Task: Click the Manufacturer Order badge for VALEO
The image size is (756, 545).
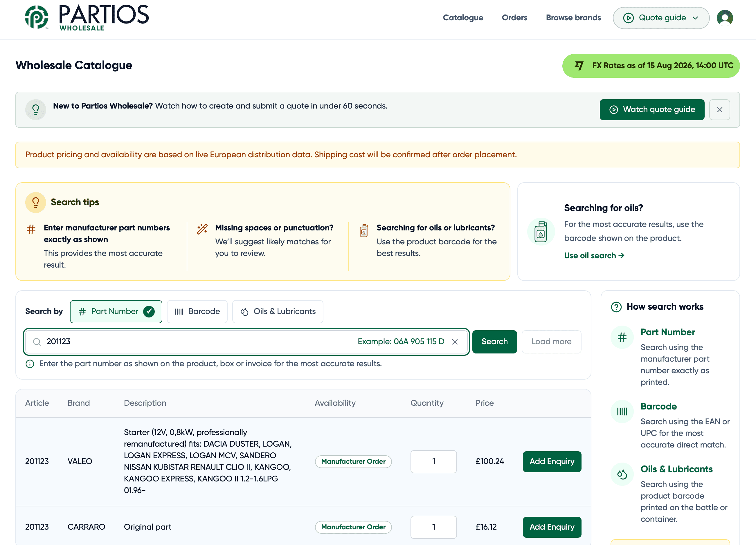Action: (x=353, y=461)
